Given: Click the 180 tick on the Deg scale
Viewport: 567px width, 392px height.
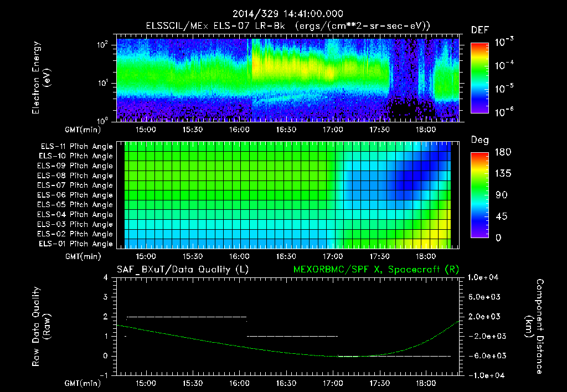Looking at the screenshot, I should pyautogui.click(x=503, y=152).
